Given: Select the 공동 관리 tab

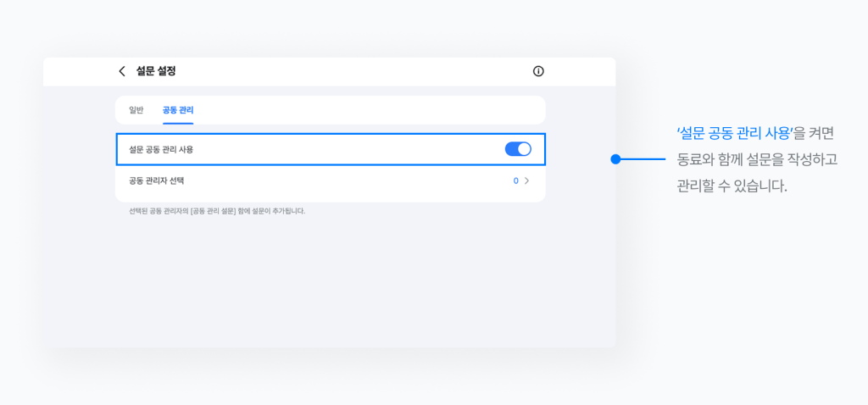Looking at the screenshot, I should 178,110.
